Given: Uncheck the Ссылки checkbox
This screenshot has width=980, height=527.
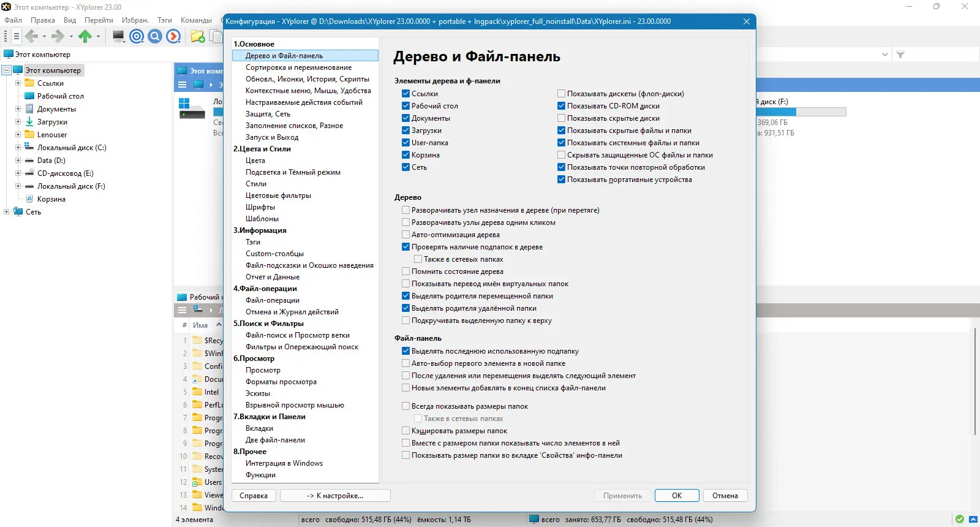Looking at the screenshot, I should (x=405, y=94).
